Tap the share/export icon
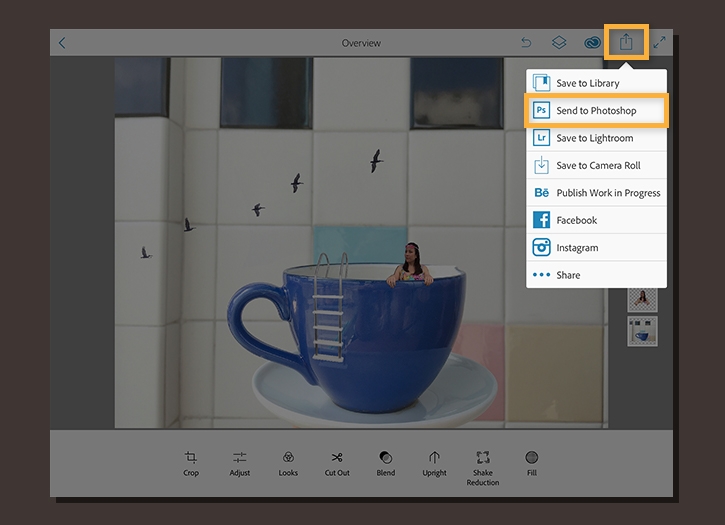The width and height of the screenshot is (725, 525). [626, 42]
